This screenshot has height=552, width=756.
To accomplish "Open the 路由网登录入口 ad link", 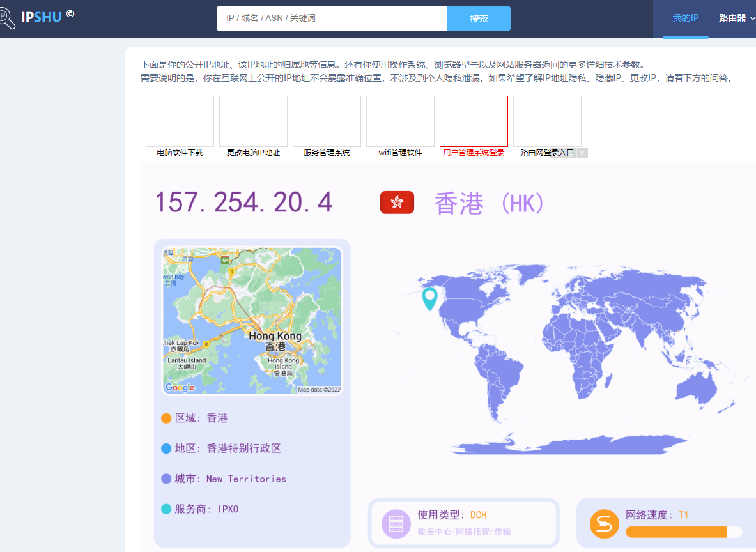I will pos(547,152).
